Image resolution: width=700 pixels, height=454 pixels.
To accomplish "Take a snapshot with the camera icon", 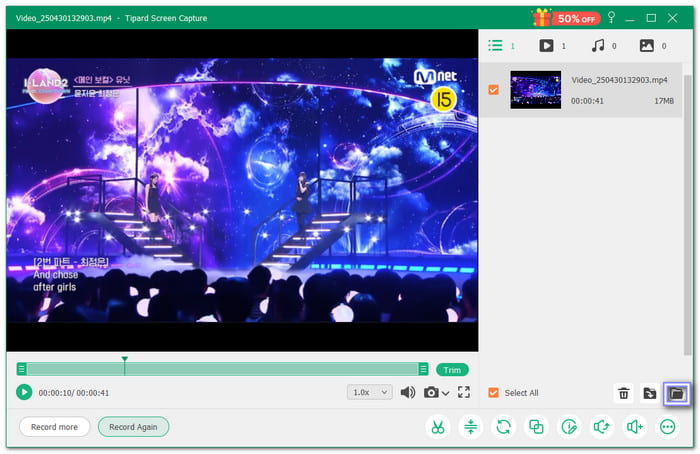I will [431, 392].
